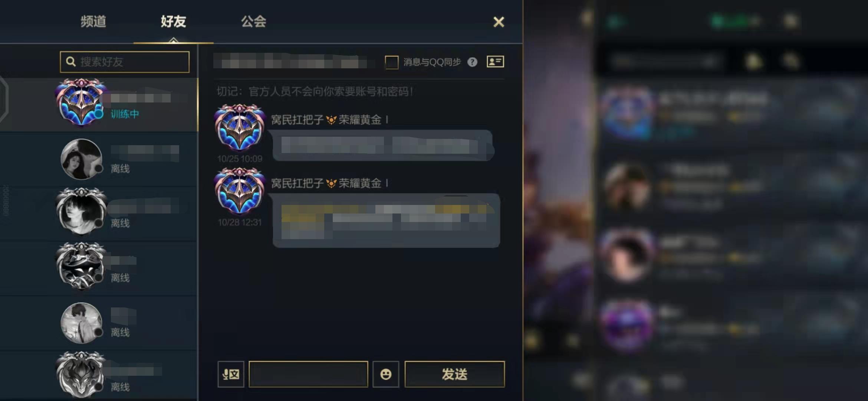Image resolution: width=868 pixels, height=401 pixels.
Task: Click the sender avatar on the 10/28 12:31 message
Action: pyautogui.click(x=240, y=191)
